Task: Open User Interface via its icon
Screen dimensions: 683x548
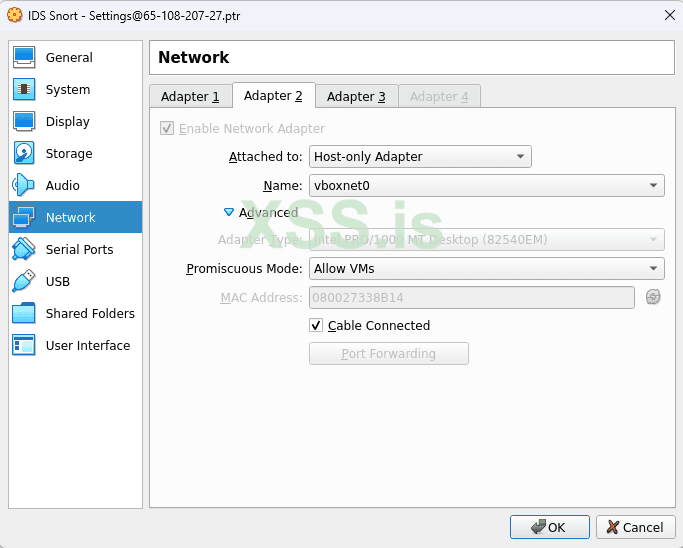Action: (x=24, y=345)
